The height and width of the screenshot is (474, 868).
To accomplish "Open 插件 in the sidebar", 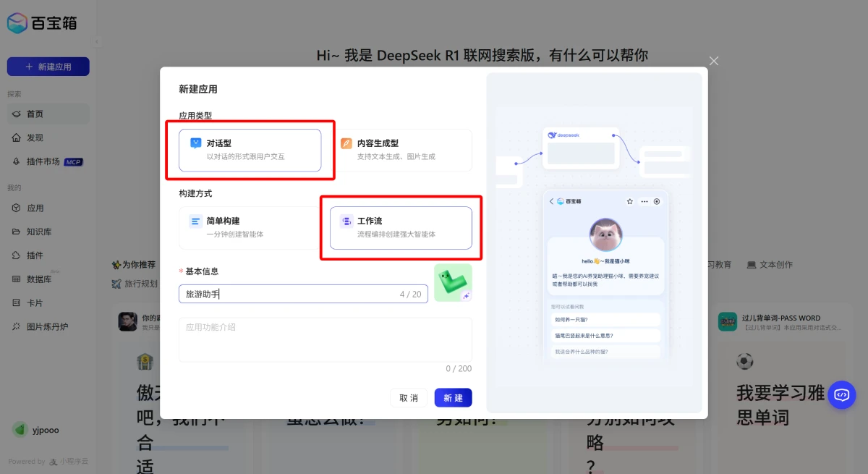I will tap(48, 255).
